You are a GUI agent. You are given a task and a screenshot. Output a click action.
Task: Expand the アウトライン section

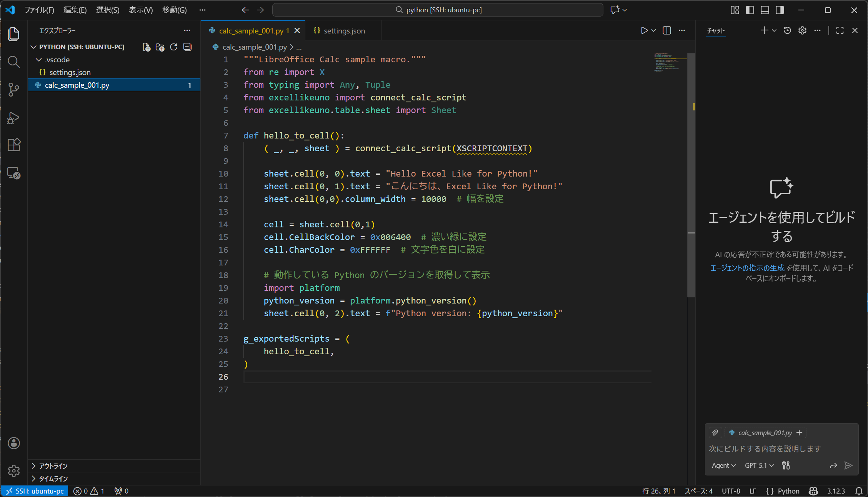click(53, 466)
